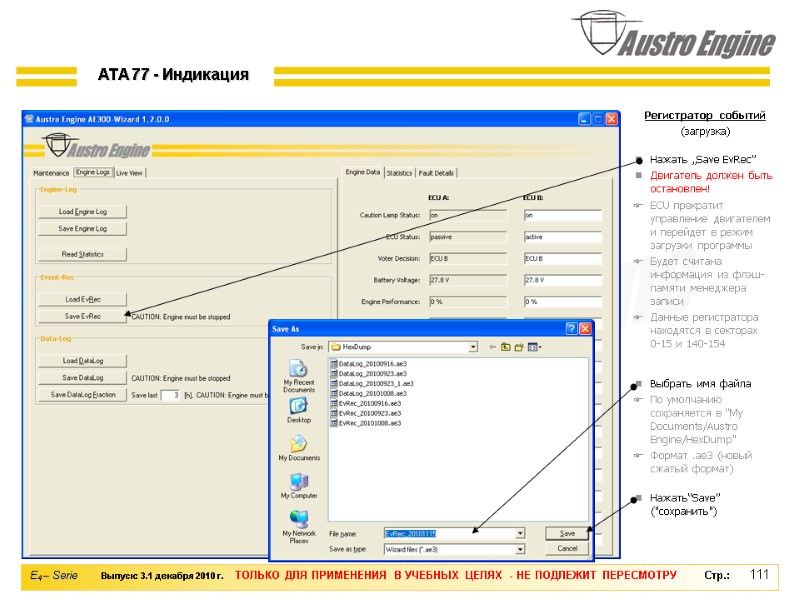Screen dimensions: 800x600
Task: Open the Fault Details tab
Action: pyautogui.click(x=436, y=173)
